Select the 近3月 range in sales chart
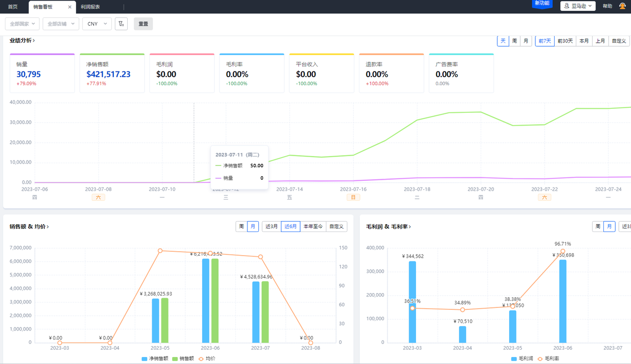Image resolution: width=631 pixels, height=364 pixels. coord(272,227)
